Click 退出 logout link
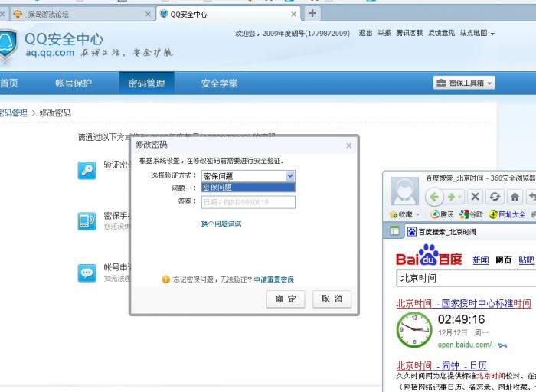The image size is (536, 392). point(365,33)
